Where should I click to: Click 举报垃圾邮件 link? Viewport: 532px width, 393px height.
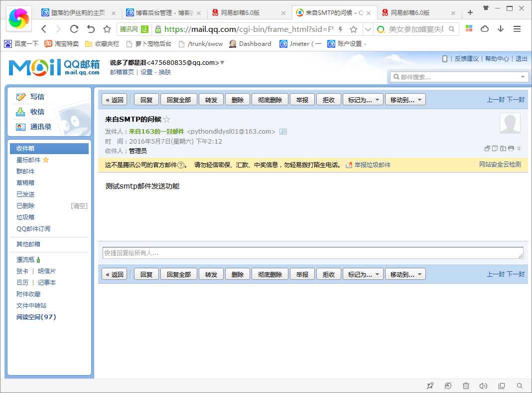click(372, 165)
